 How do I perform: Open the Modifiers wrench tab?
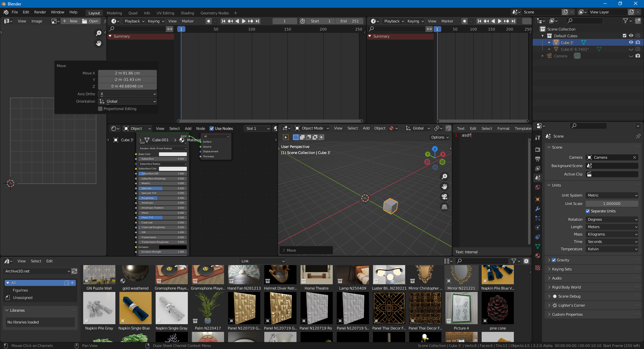(x=538, y=209)
